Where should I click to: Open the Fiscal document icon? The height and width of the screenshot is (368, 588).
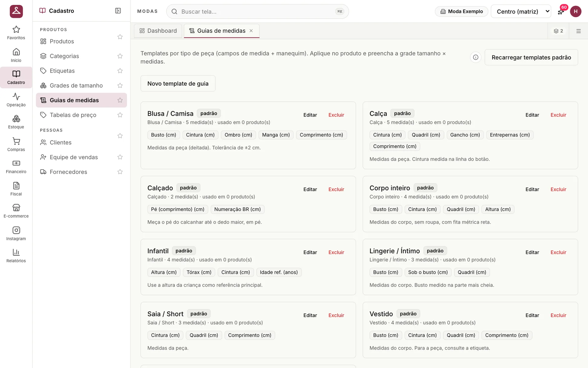point(16,189)
